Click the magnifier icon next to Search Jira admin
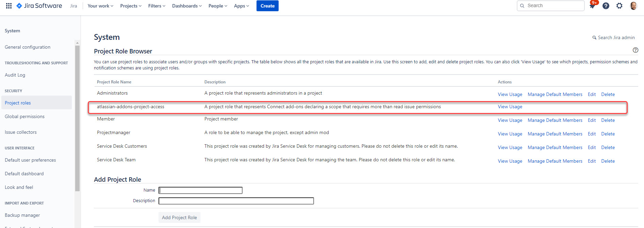Image resolution: width=644 pixels, height=228 pixels. 594,38
